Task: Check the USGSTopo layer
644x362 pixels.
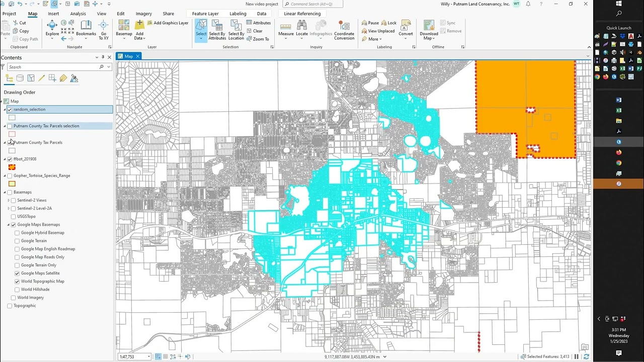Action: (14, 216)
